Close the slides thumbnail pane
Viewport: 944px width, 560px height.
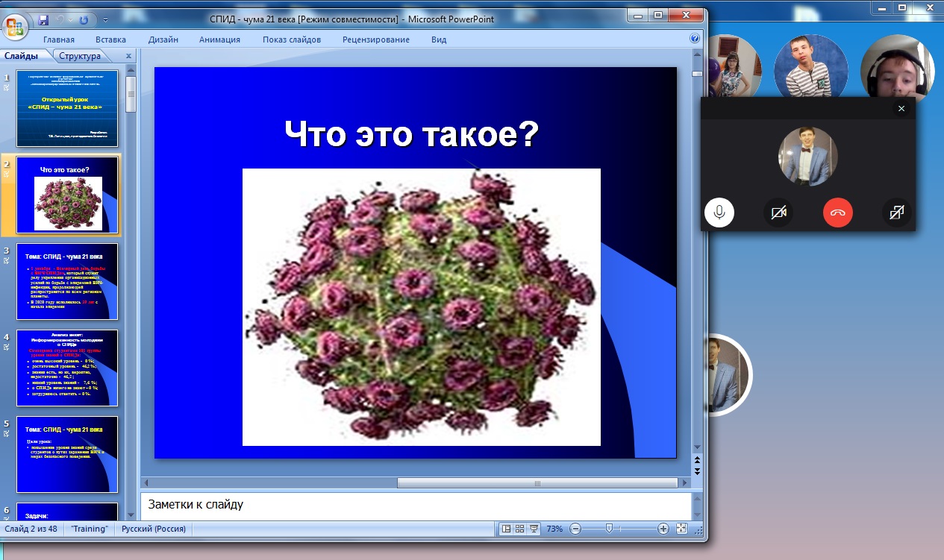coord(128,56)
